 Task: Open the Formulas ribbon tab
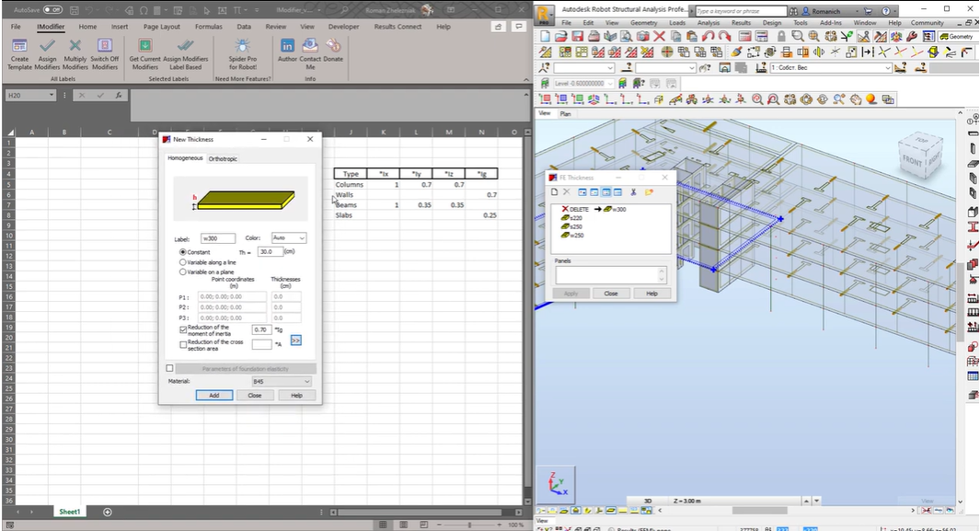pyautogui.click(x=208, y=27)
